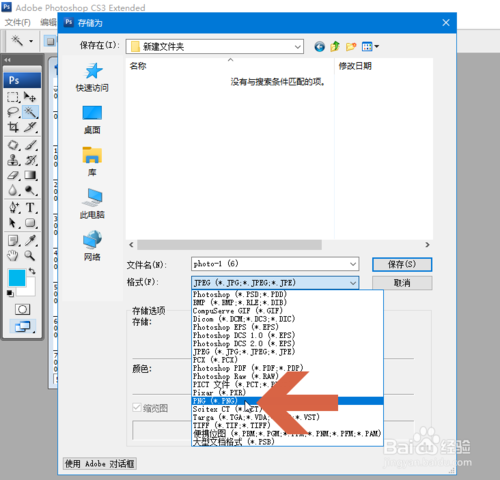Select the Eraser tool

coord(13,175)
